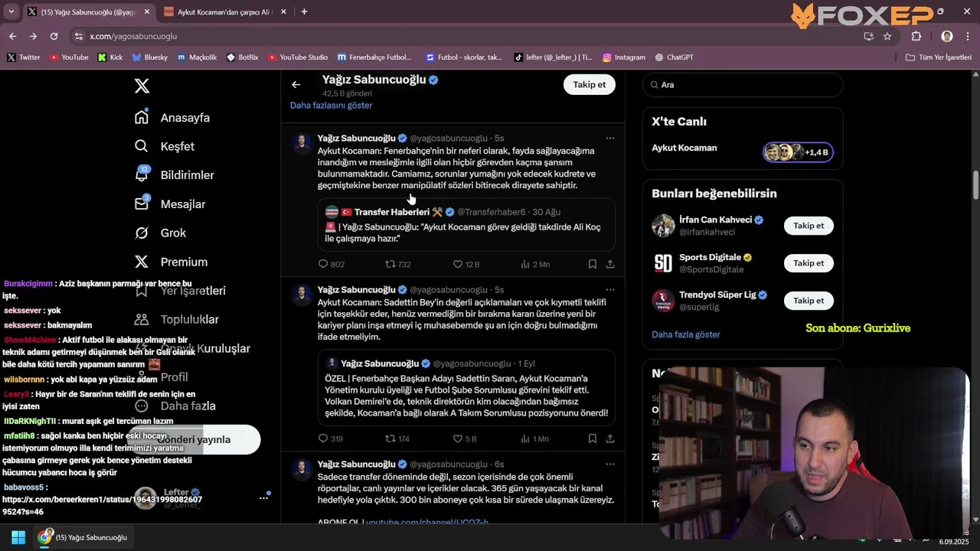The height and width of the screenshot is (551, 980).
Task: Click the back arrow beside Yağız Sabuncuoğlu
Action: [296, 85]
